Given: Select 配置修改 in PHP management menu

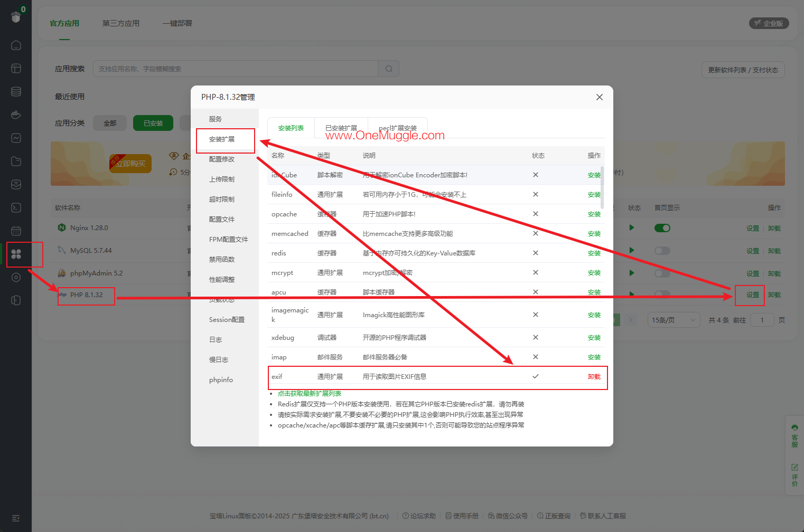Looking at the screenshot, I should point(222,159).
